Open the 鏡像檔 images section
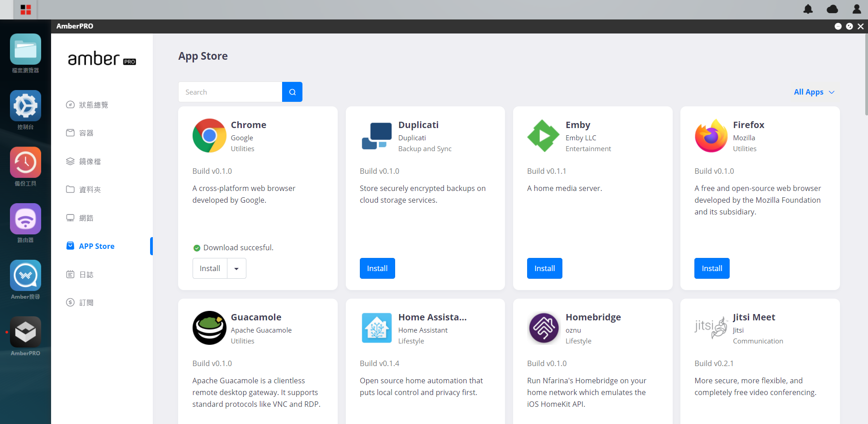 point(84,162)
